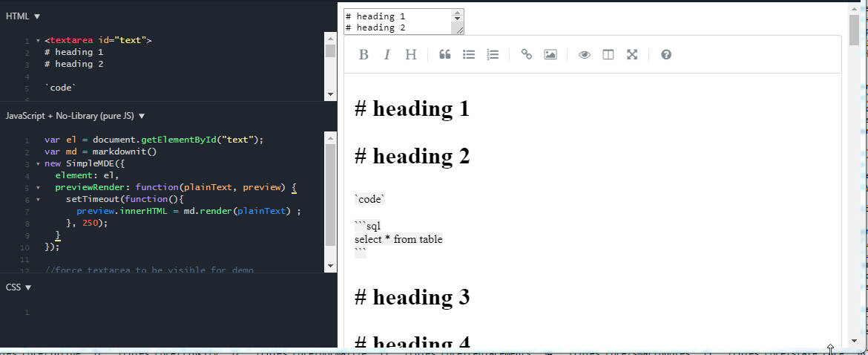Click HTML panel scrollbar down arrow

330,94
